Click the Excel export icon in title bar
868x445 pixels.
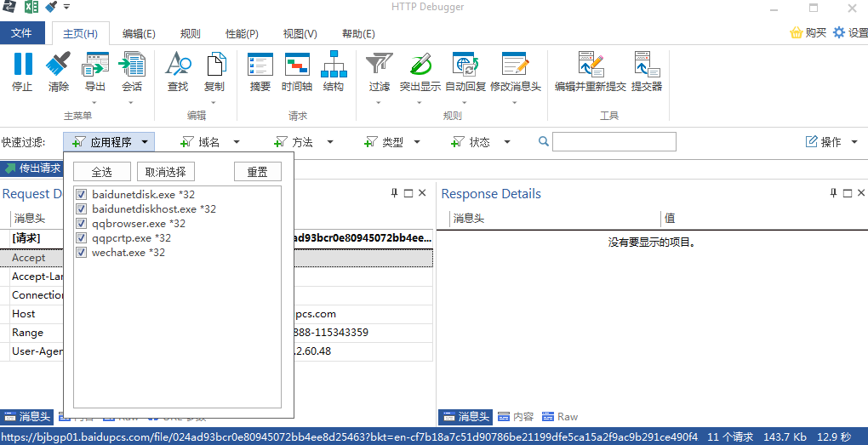tap(31, 7)
